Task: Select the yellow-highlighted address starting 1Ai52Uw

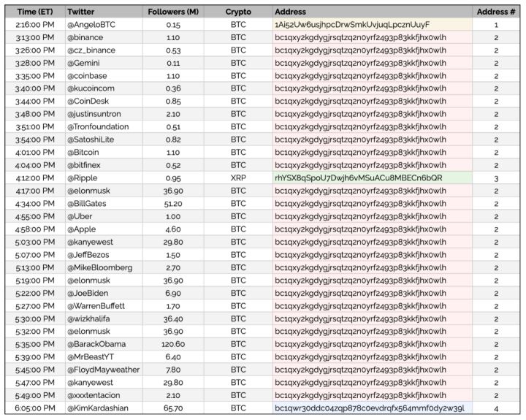Action: click(x=352, y=25)
